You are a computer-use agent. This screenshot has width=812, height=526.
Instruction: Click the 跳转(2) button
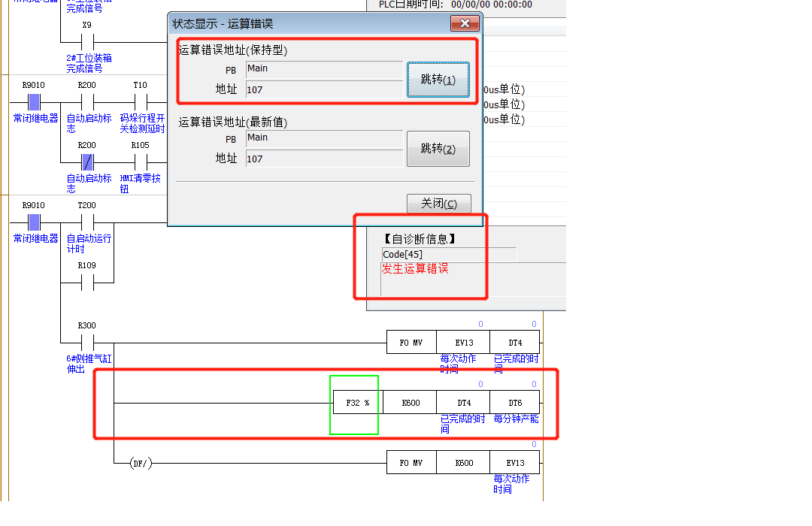[x=438, y=149]
